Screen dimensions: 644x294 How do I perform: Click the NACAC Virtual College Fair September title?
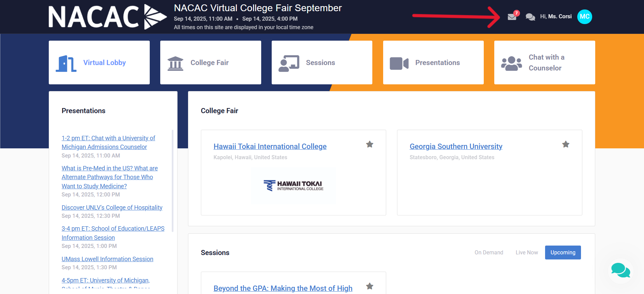[x=258, y=8]
